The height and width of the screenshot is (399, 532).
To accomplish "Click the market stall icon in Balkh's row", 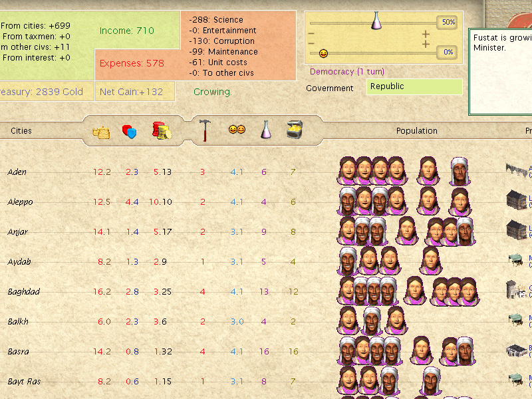I will coord(516,320).
